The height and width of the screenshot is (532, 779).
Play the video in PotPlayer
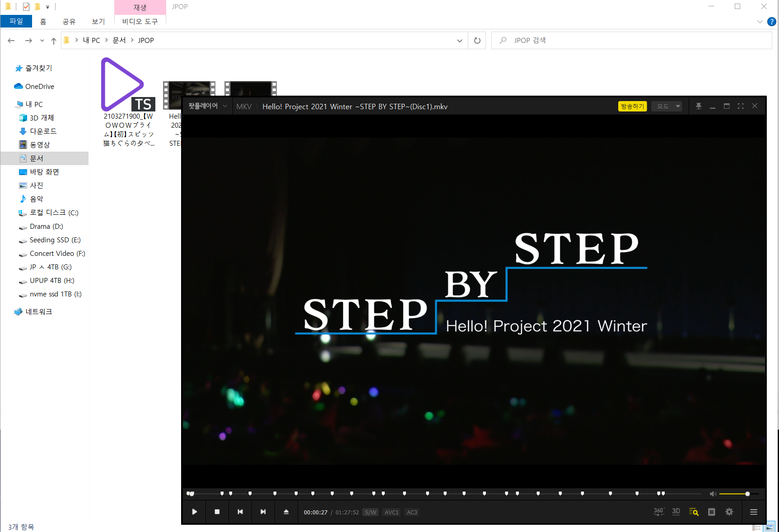[194, 512]
